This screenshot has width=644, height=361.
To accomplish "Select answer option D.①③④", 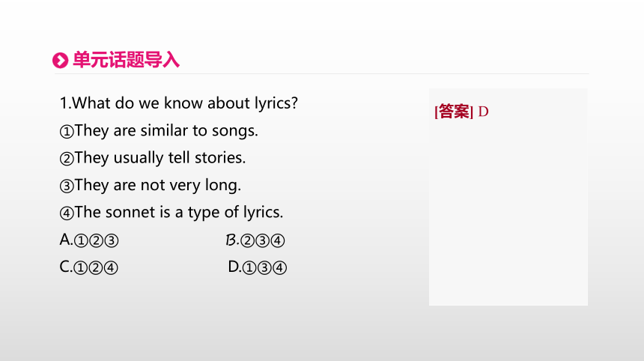I will point(258,267).
